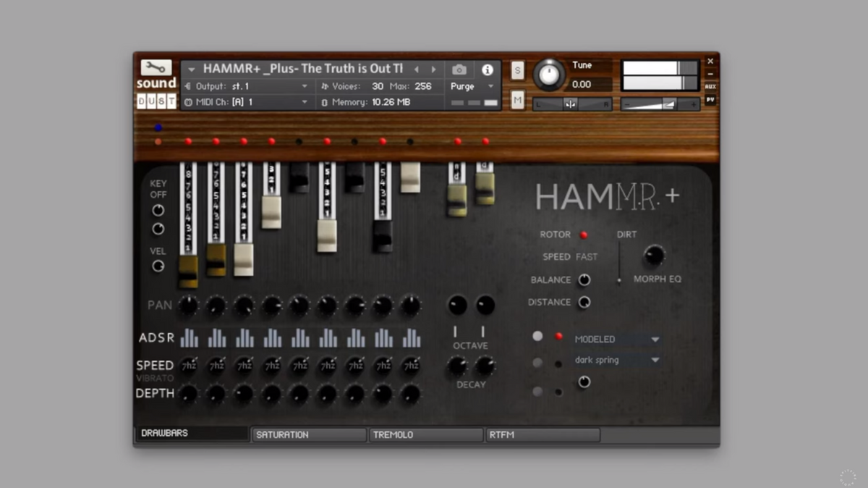Viewport: 868px width, 488px height.
Task: Click the FAST rotor speed label
Action: pos(587,257)
